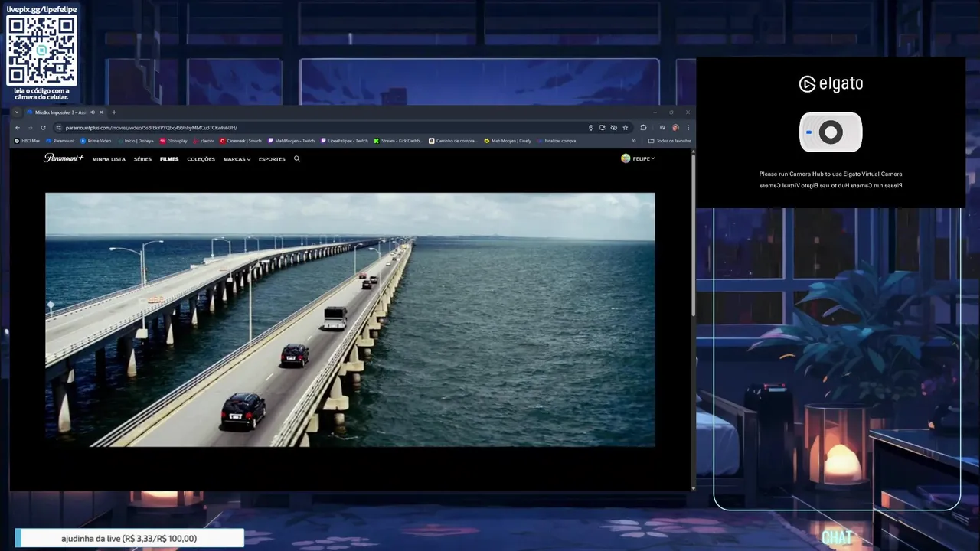Click the elgato logo
980x551 pixels.
point(831,83)
